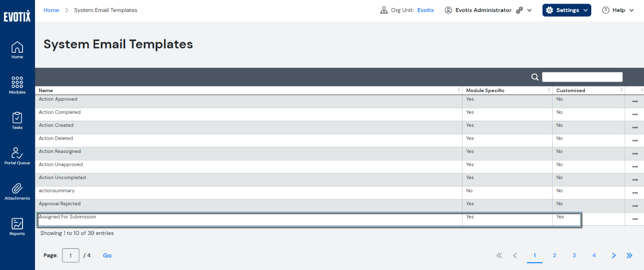Click the Evotix logo
644x270 pixels.
[17, 16]
